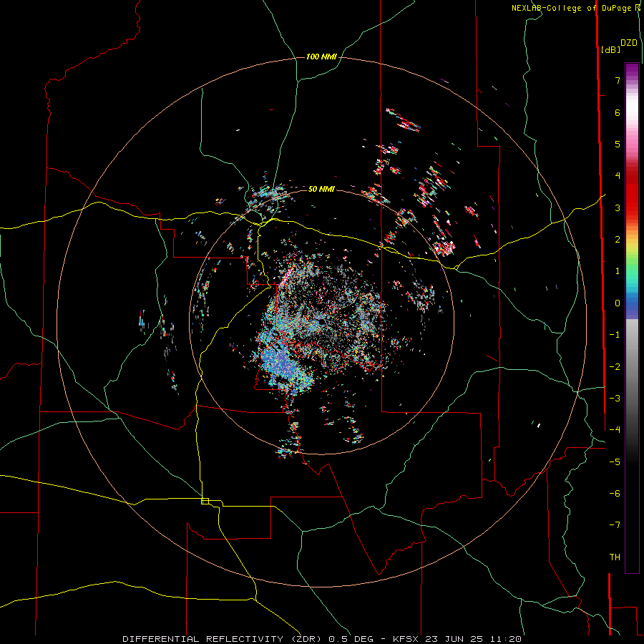Viewport: 644px width, 644px height.
Task: Click the 50 NMI range ring label
Action: 321,189
